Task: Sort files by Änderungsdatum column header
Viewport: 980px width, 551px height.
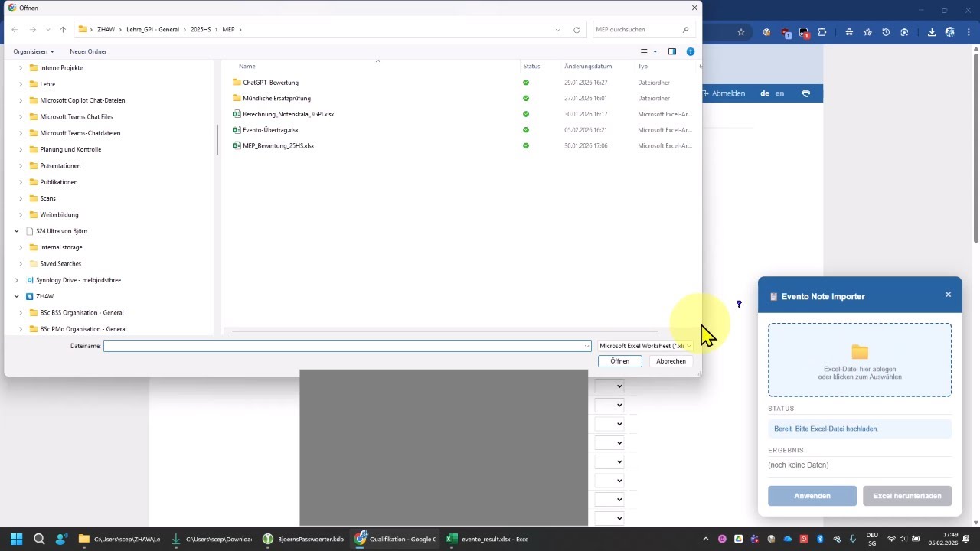Action: click(x=588, y=67)
